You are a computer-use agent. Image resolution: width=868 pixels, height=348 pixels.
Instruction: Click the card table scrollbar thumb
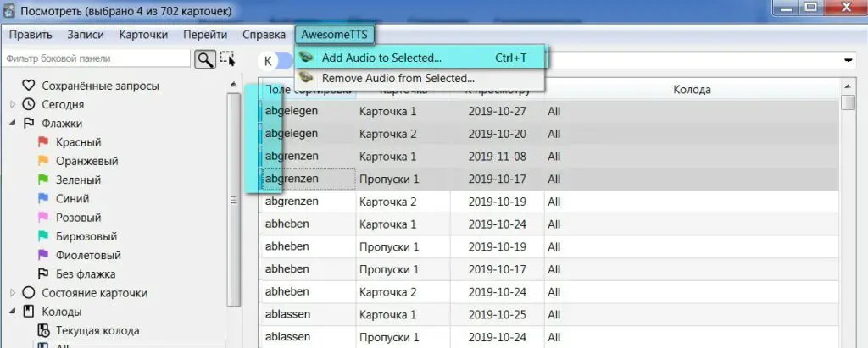848,103
